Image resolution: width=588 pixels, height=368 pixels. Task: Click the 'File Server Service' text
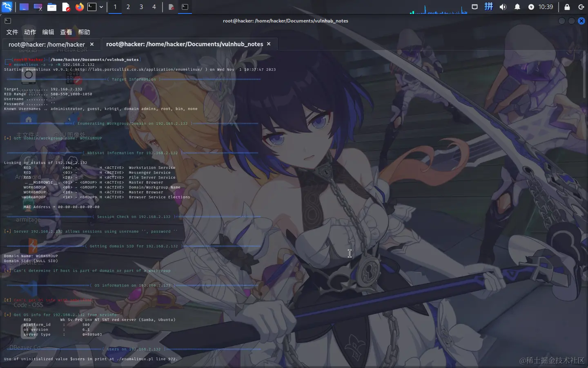[152, 177]
